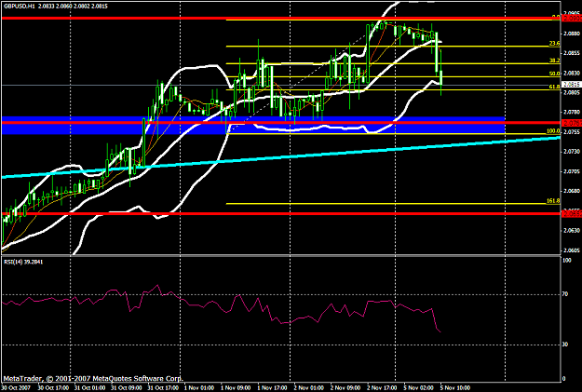Click the 2.0705 price scale value
Screen dimensions: 582x392
pos(571,171)
